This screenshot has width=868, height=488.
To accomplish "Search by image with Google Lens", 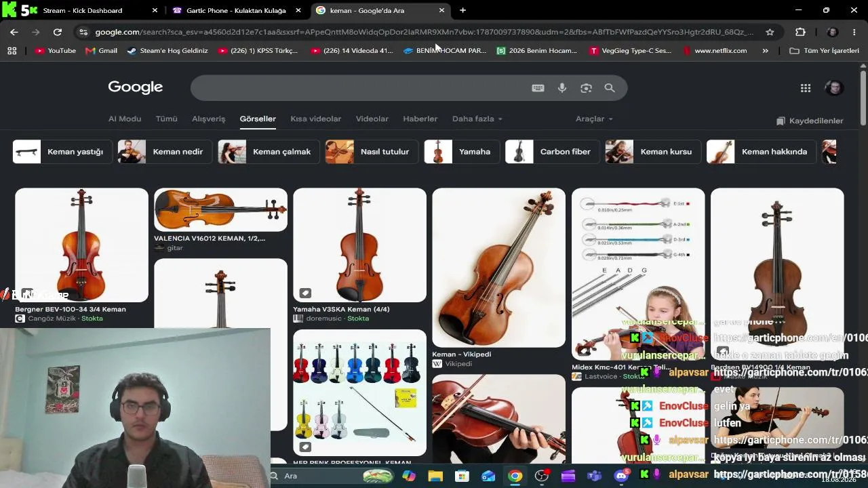I will click(586, 88).
